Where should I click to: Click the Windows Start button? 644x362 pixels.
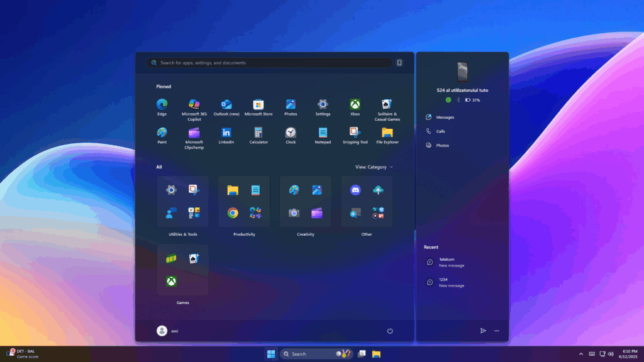(x=271, y=354)
